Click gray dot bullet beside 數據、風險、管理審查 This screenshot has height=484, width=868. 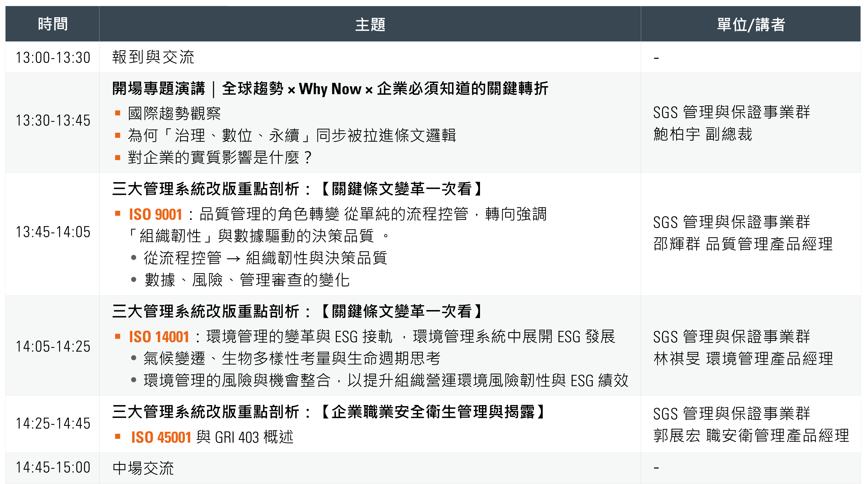[x=134, y=280]
